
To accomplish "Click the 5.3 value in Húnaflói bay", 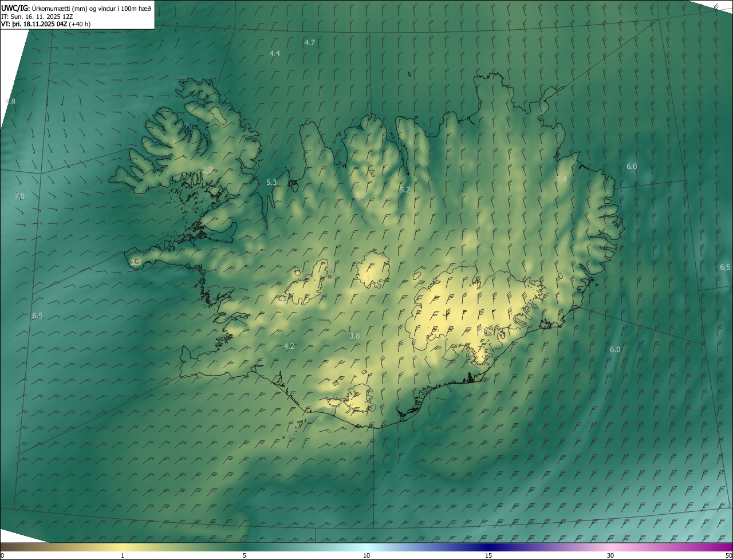I will (x=271, y=183).
